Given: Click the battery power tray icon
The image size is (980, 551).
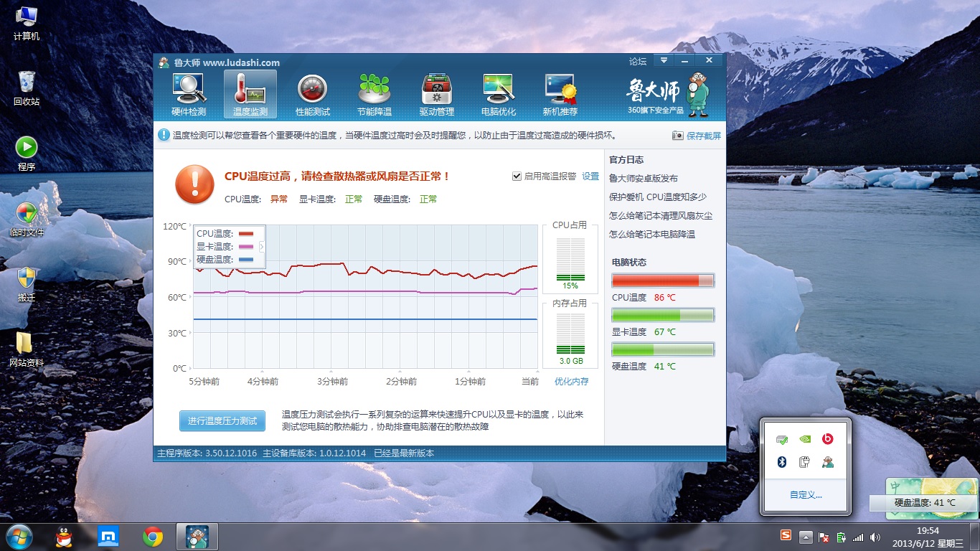Looking at the screenshot, I should [841, 537].
